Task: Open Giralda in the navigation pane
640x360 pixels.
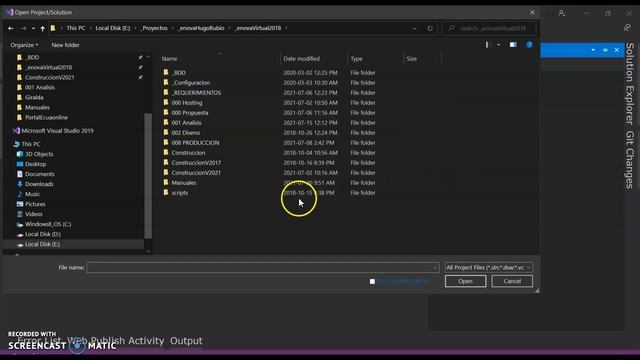Action: (34, 98)
